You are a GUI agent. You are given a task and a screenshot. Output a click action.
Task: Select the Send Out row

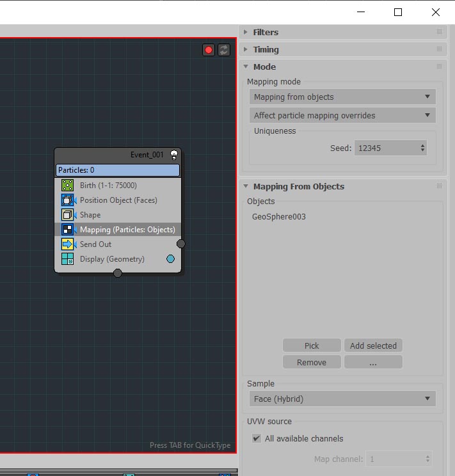click(x=118, y=244)
